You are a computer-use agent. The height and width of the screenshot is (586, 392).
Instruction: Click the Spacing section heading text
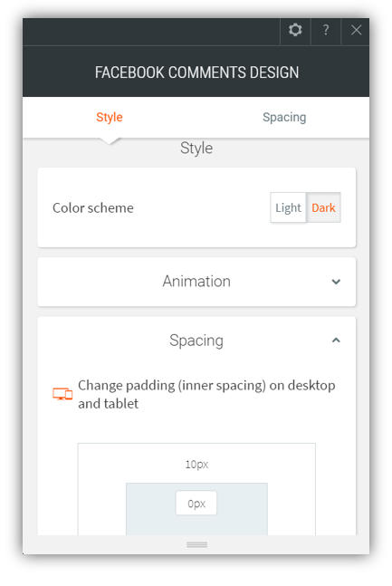[196, 341]
